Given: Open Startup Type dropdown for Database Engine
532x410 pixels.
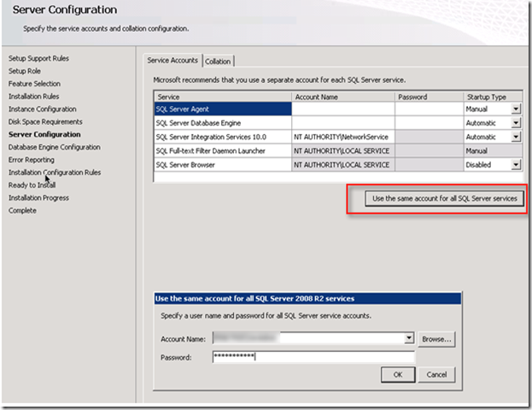Looking at the screenshot, I should click(x=516, y=123).
